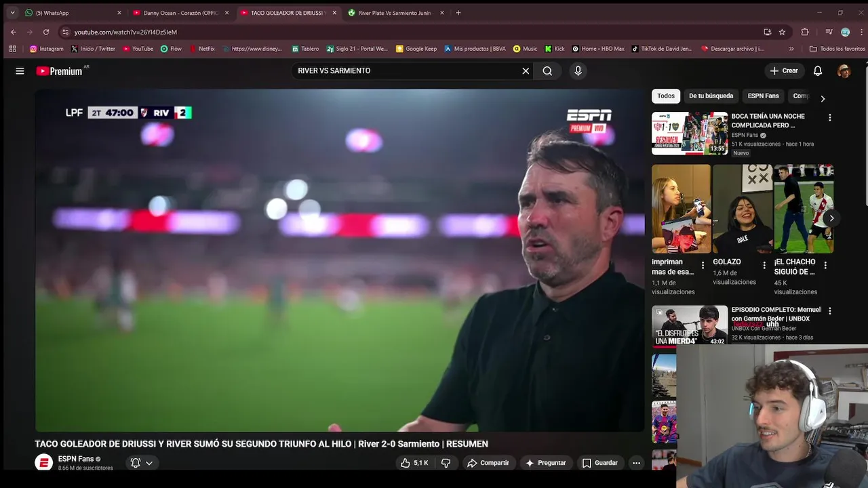The height and width of the screenshot is (488, 868).
Task: Run the search with the magnifier icon
Action: (547, 70)
